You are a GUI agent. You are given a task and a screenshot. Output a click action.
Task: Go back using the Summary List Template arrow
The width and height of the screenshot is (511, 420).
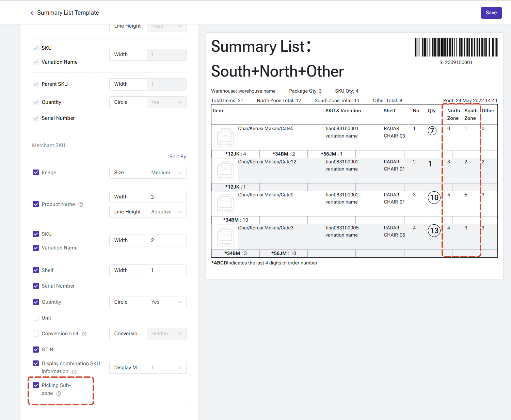[33, 13]
